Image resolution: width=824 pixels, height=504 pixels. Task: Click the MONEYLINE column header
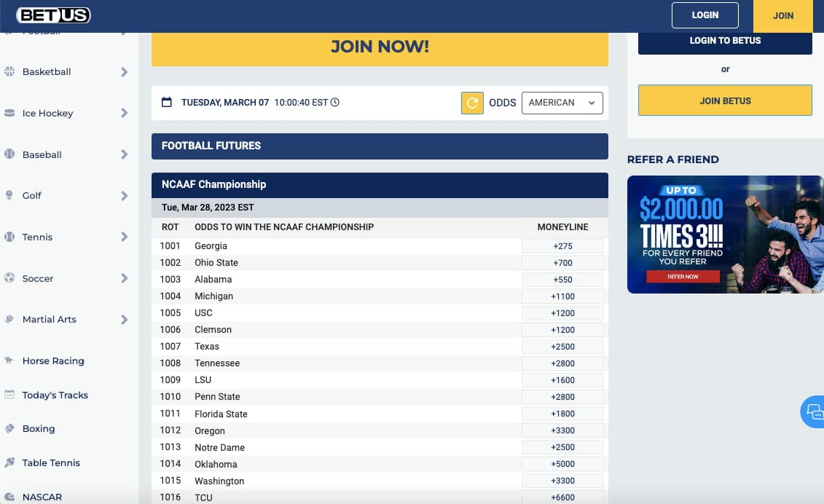pyautogui.click(x=562, y=227)
